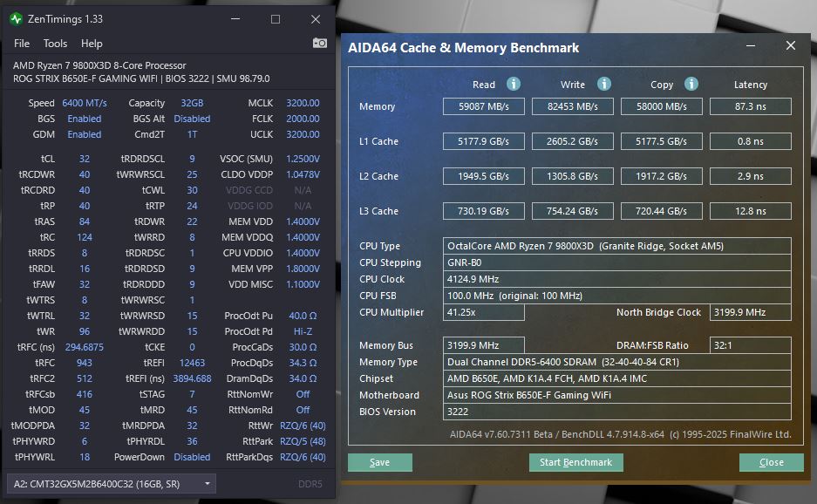The image size is (817, 504).
Task: Click the PowerDown value Disabled
Action: point(193,457)
